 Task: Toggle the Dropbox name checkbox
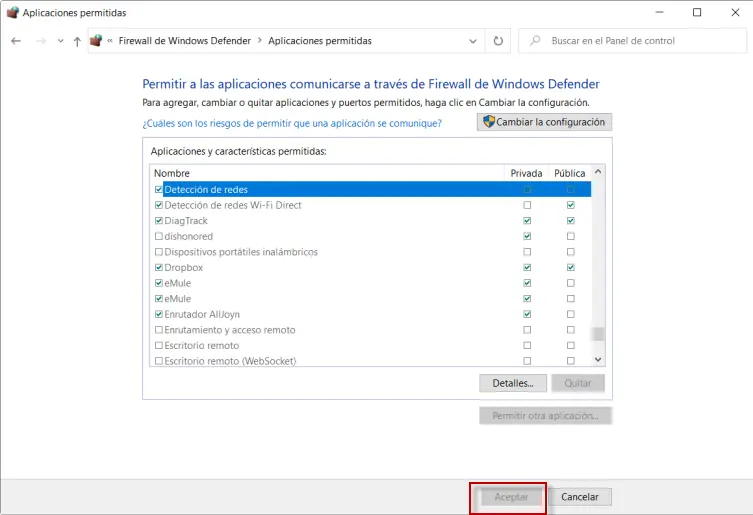pos(159,268)
